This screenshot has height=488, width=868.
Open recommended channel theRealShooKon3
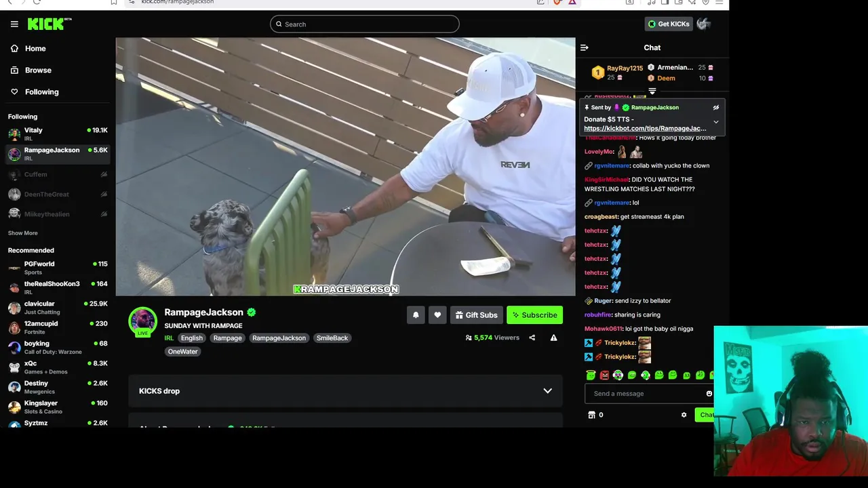tap(58, 287)
